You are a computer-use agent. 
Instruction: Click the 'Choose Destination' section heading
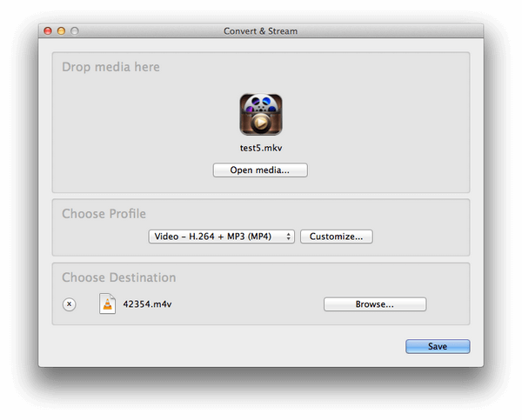pyautogui.click(x=118, y=278)
